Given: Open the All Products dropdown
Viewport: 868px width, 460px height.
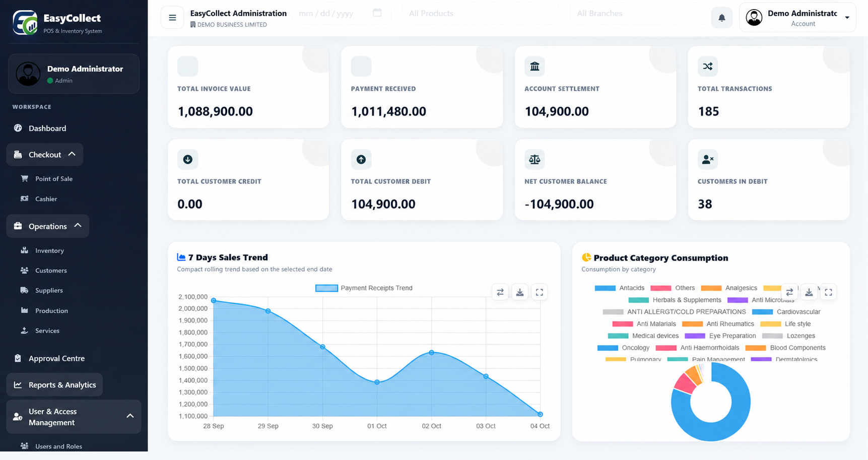Looking at the screenshot, I should [x=481, y=14].
